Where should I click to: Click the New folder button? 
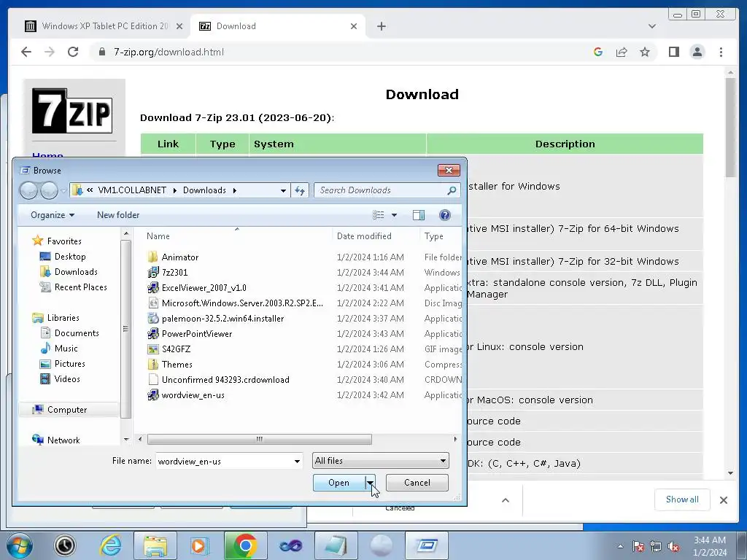[x=118, y=215]
